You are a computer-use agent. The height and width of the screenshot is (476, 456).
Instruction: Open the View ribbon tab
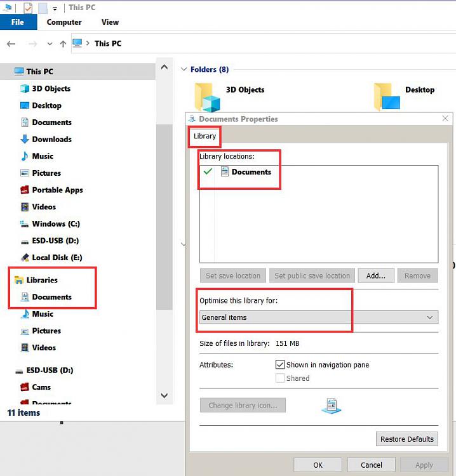click(110, 22)
